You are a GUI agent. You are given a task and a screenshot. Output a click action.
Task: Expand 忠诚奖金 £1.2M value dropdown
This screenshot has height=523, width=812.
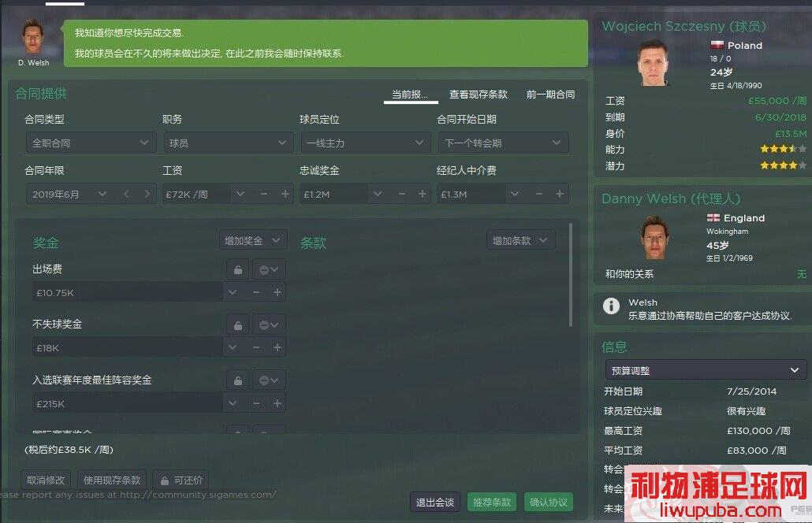[x=378, y=194]
